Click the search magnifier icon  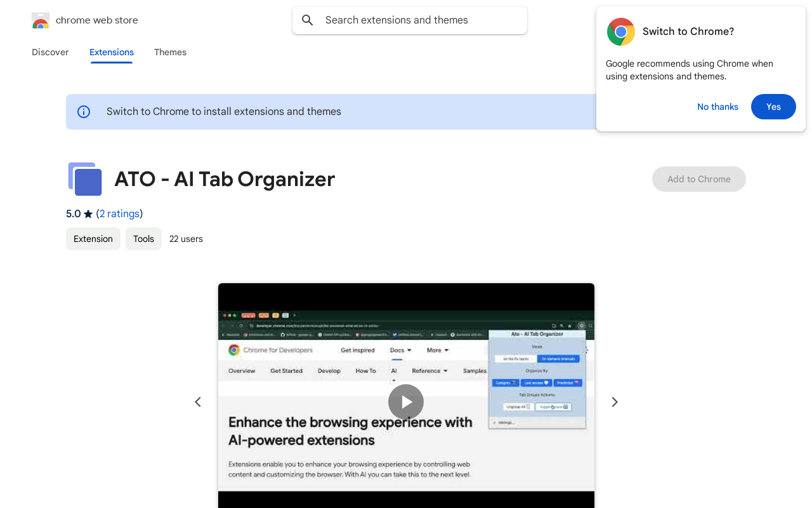(308, 20)
